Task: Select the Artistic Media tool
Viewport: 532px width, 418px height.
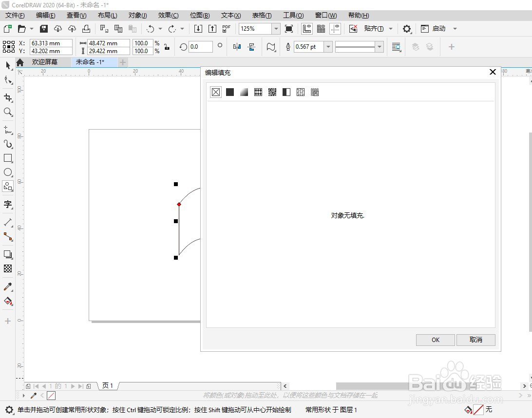Action: pos(8,144)
